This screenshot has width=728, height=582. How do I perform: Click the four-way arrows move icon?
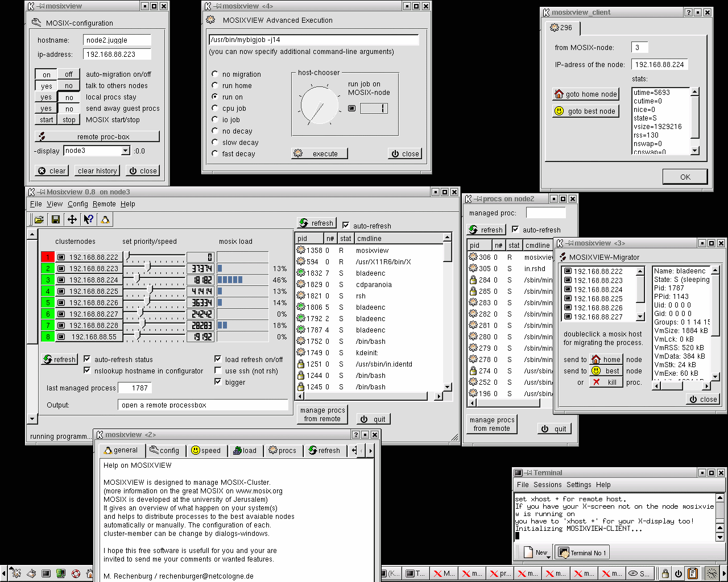point(72,219)
